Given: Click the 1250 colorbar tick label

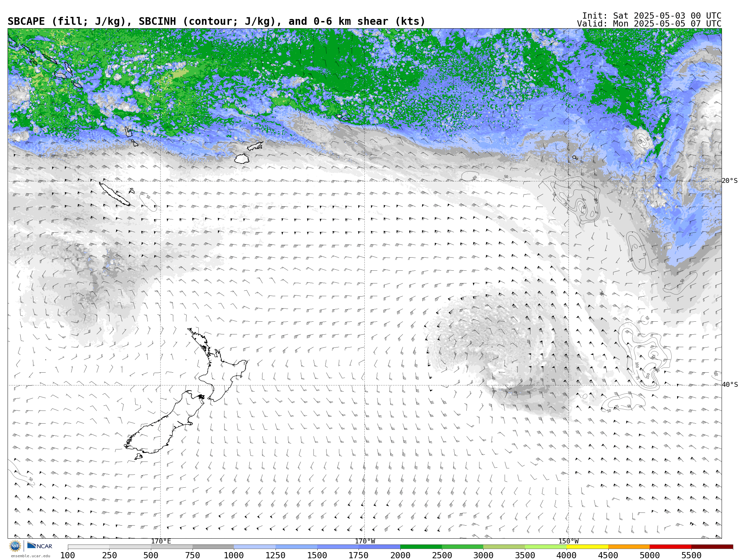Looking at the screenshot, I should (x=276, y=556).
